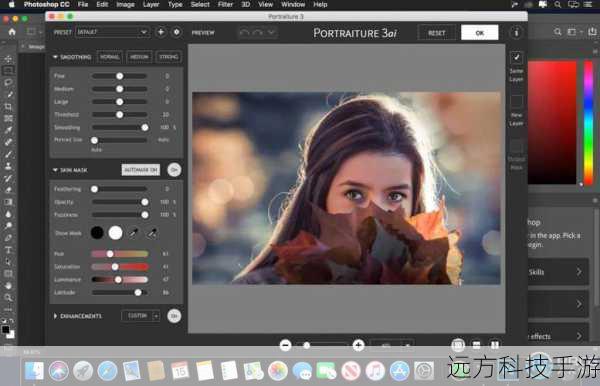Select the Zoom tool in Photoshop toolbar

point(8,297)
